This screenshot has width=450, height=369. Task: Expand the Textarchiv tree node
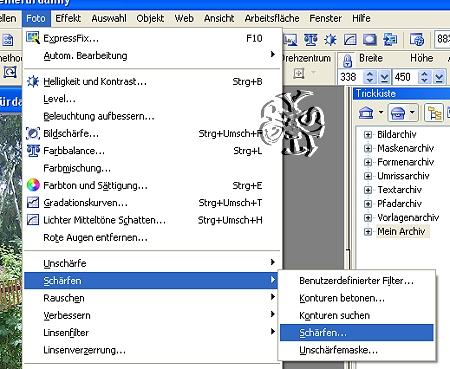[x=368, y=190]
